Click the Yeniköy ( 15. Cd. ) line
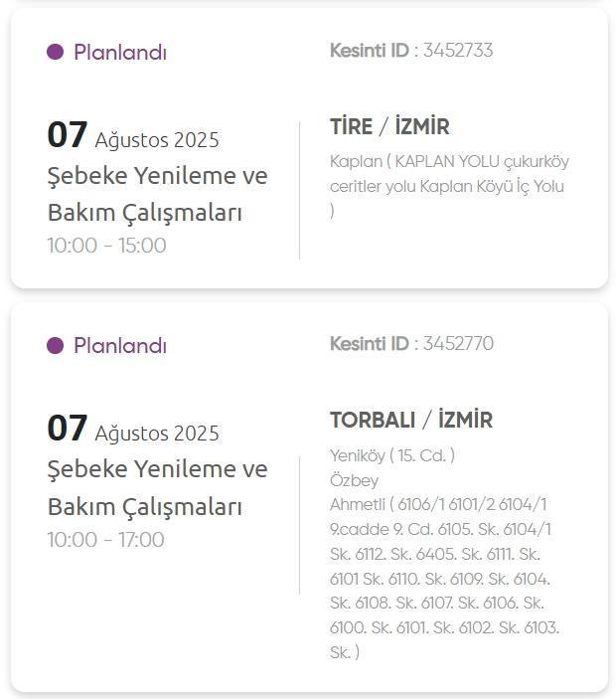 tap(392, 455)
